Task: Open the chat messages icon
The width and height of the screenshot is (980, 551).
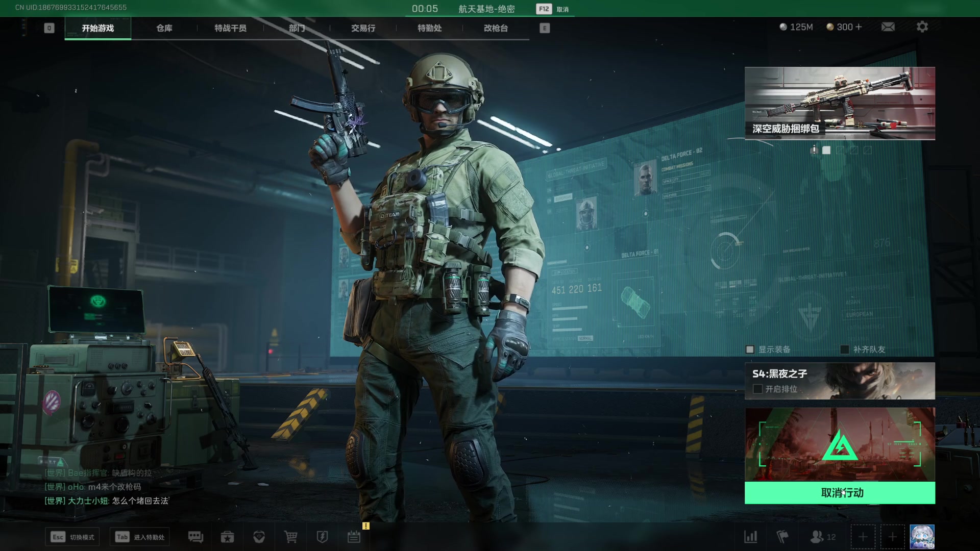Action: click(x=195, y=537)
